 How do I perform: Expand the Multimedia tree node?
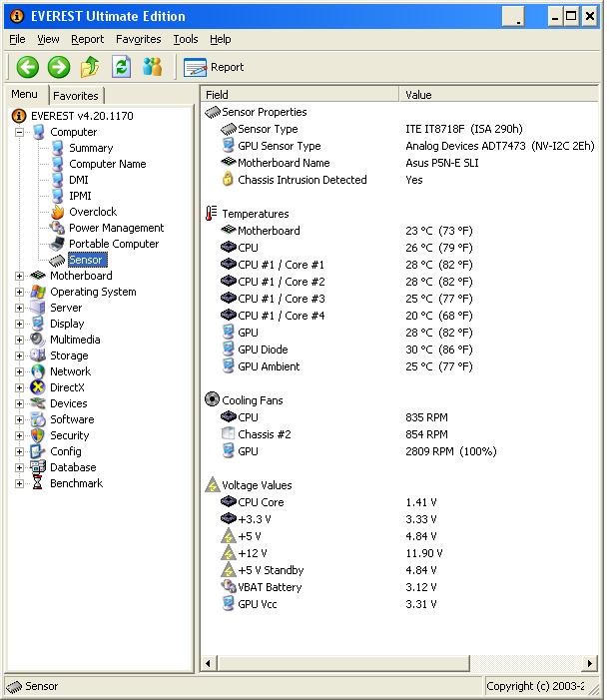pyautogui.click(x=19, y=340)
